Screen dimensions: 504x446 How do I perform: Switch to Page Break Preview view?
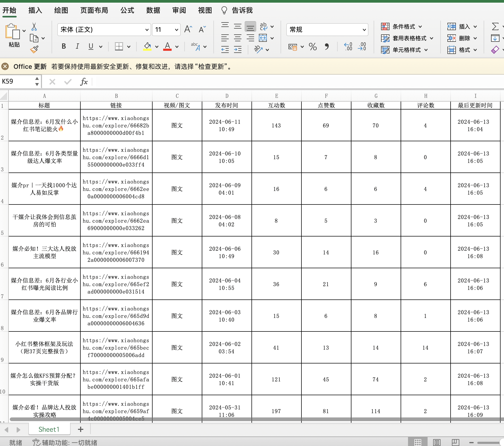(x=455, y=442)
